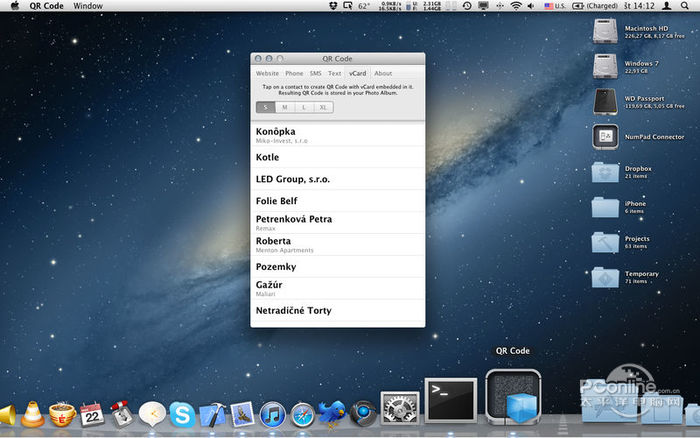Open the dock calendar showing 22
This screenshot has height=438, width=700.
[92, 414]
